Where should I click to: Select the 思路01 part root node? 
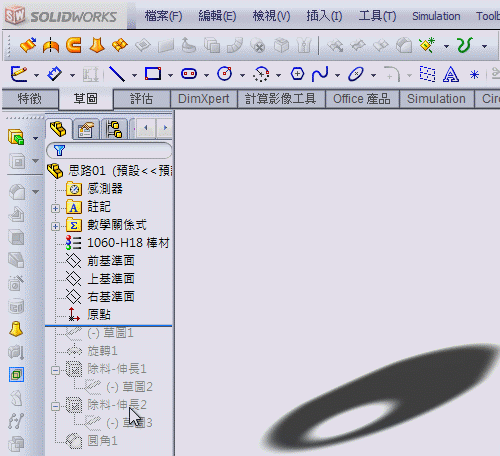point(110,171)
